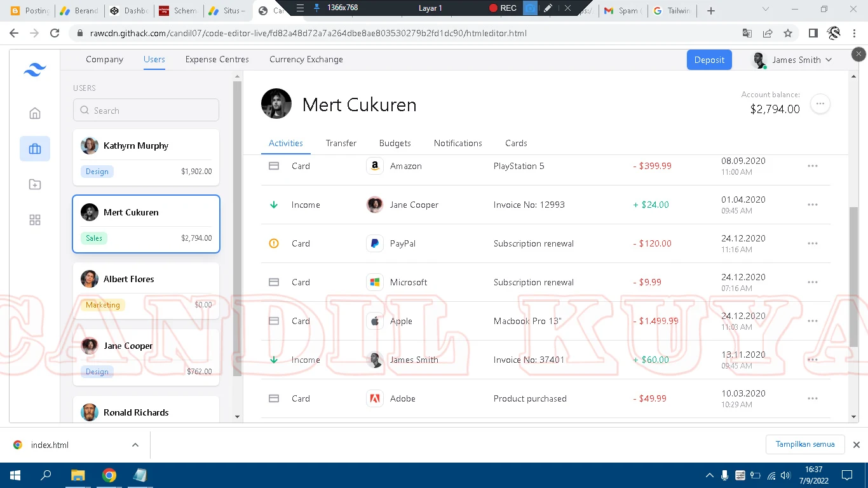
Task: Select the Albert Flores user card
Action: (x=146, y=291)
